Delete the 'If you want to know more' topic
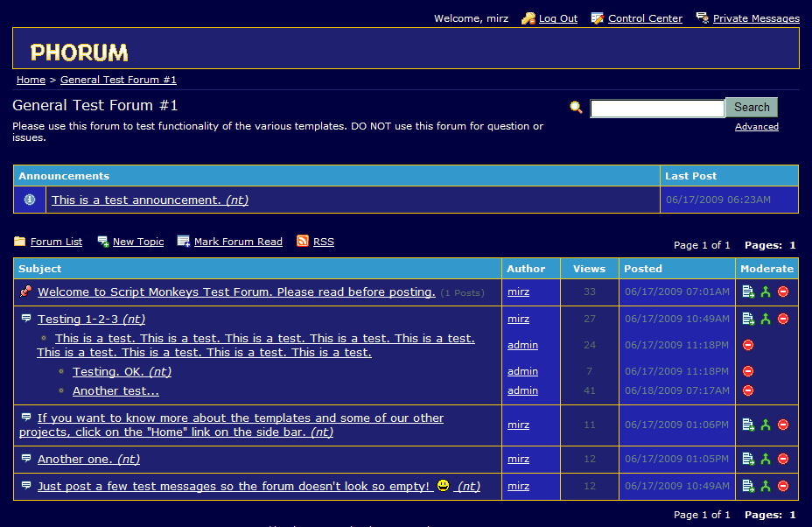Image resolution: width=812 pixels, height=527 pixels. click(x=783, y=425)
